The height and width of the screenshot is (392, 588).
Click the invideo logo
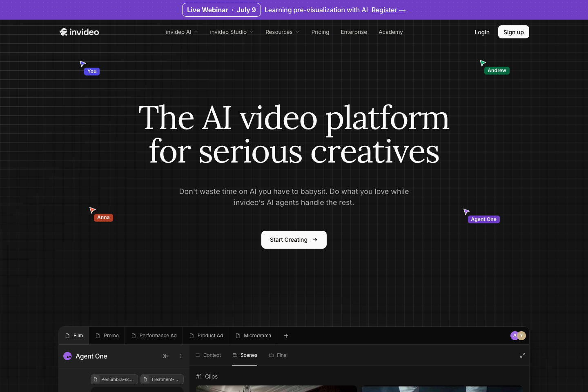click(x=79, y=32)
